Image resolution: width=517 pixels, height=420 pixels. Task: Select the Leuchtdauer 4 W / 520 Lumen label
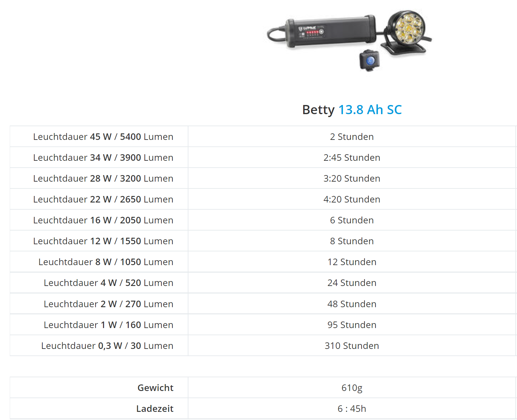coord(108,283)
